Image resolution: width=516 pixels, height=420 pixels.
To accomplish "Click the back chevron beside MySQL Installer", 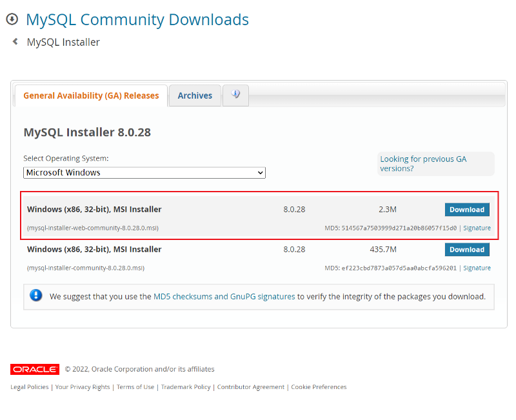I will point(15,41).
